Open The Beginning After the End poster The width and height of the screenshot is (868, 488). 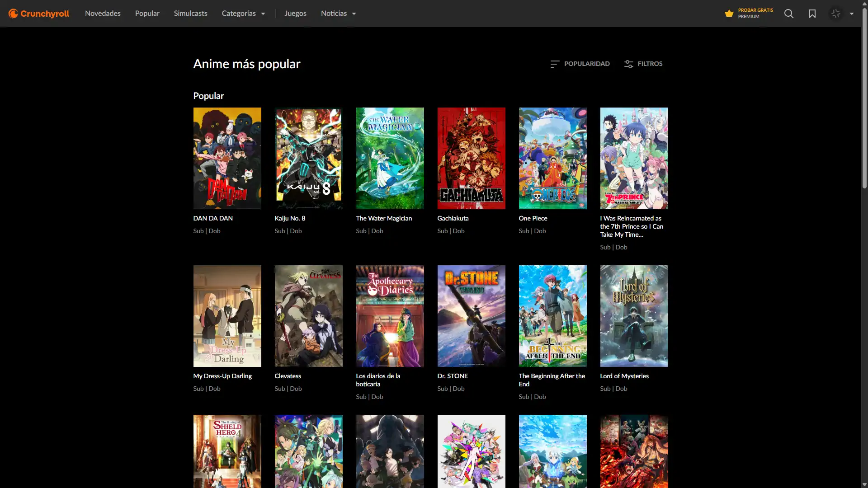click(552, 316)
